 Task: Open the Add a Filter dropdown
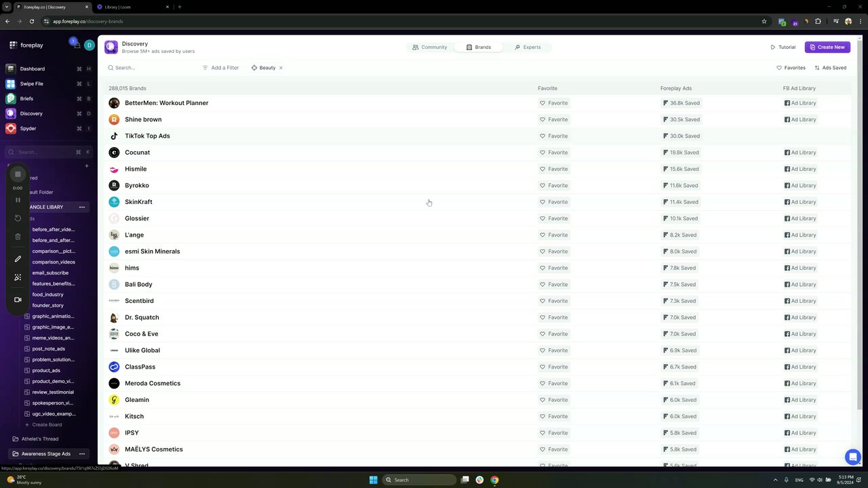point(220,68)
